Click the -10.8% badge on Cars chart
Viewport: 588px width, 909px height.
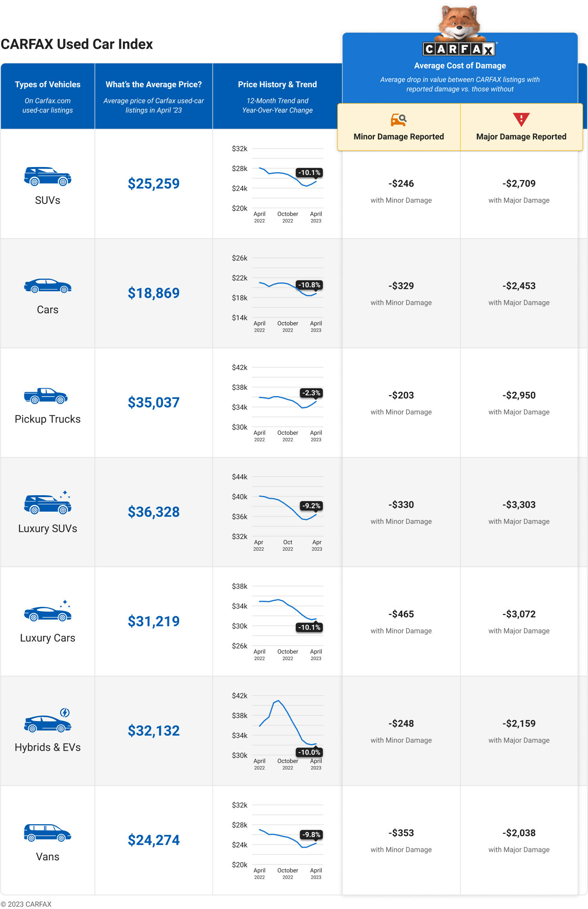[x=309, y=285]
